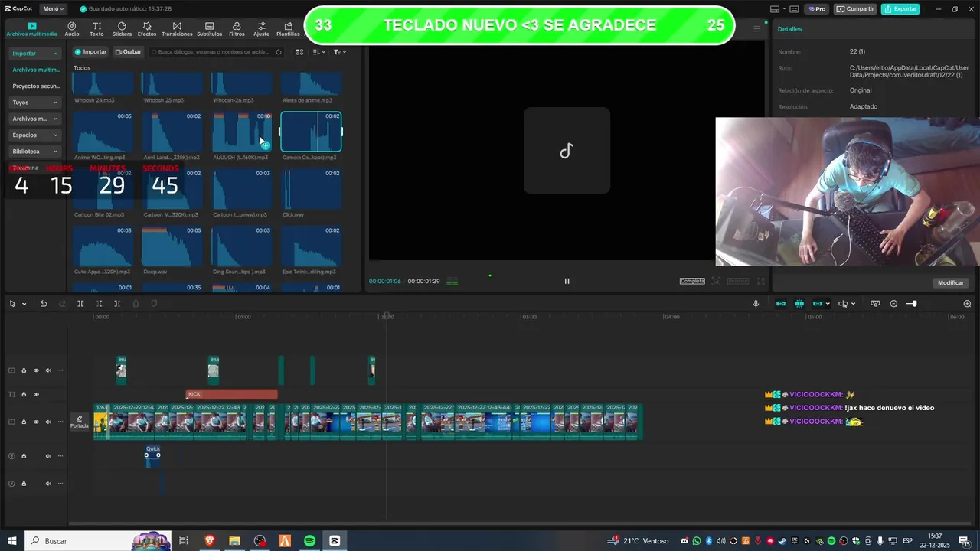Select the Quick audio clip on timeline

[x=153, y=455]
